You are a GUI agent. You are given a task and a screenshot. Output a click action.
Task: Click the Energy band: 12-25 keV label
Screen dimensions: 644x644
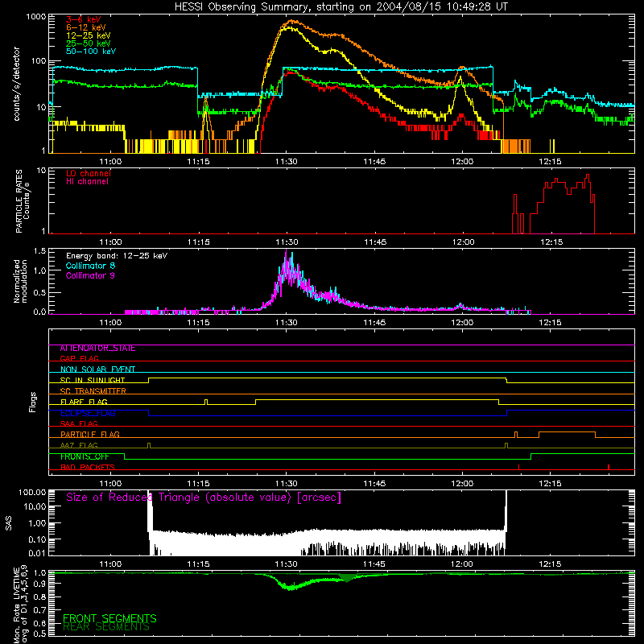(116, 256)
